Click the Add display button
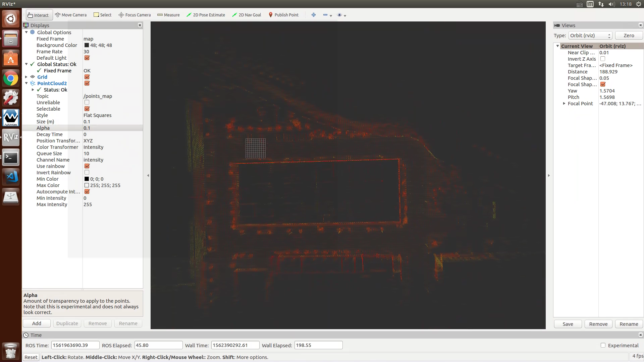 37,323
